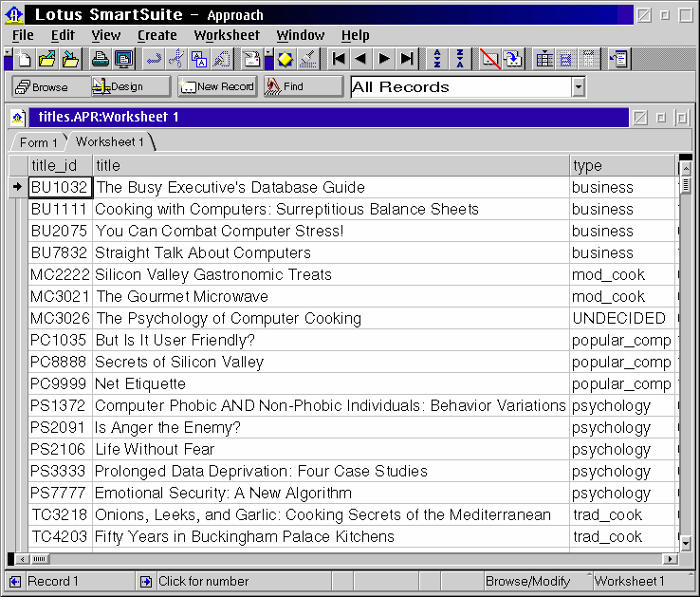Click the Paste toolbar icon
700x597 pixels.
tap(222, 59)
